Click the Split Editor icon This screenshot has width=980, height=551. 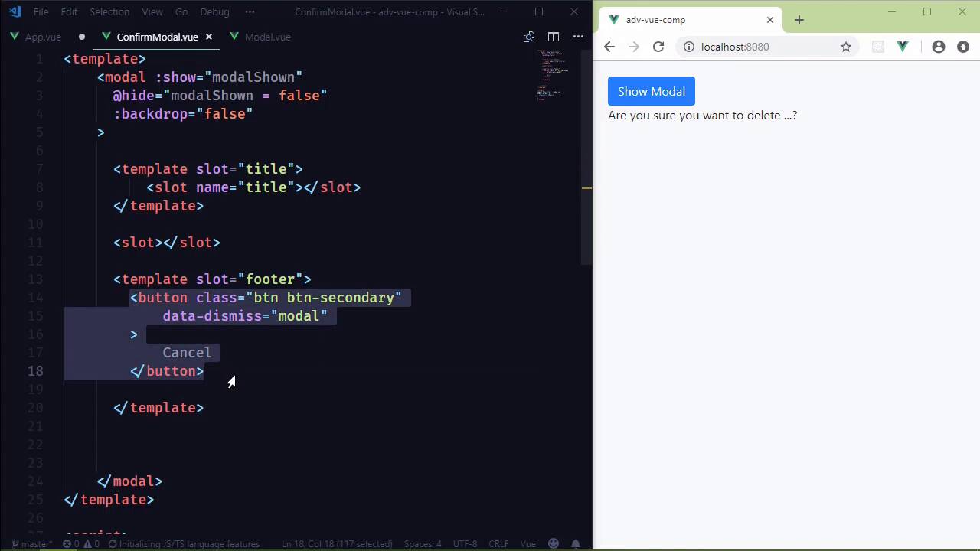click(x=554, y=37)
